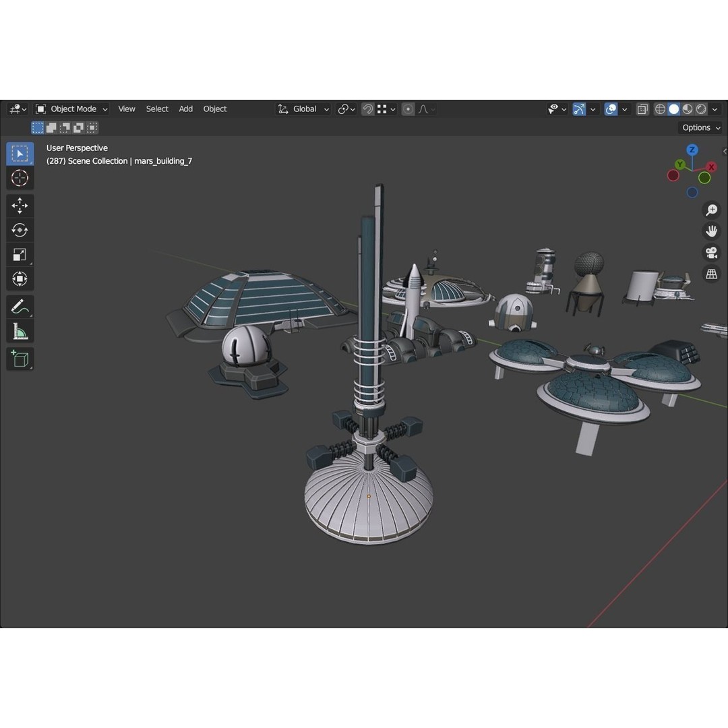Expand the viewport Options panel

coord(700,127)
